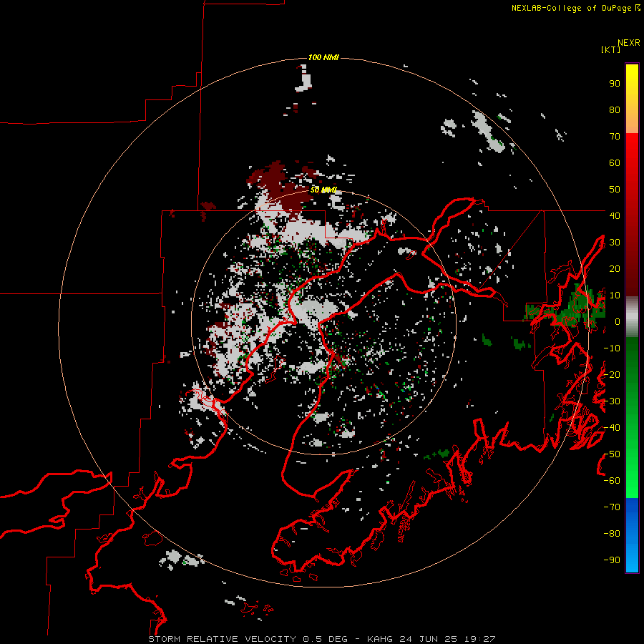Click the 100 NMI range ring label
Viewport: 644px width, 644px height.
click(x=323, y=57)
